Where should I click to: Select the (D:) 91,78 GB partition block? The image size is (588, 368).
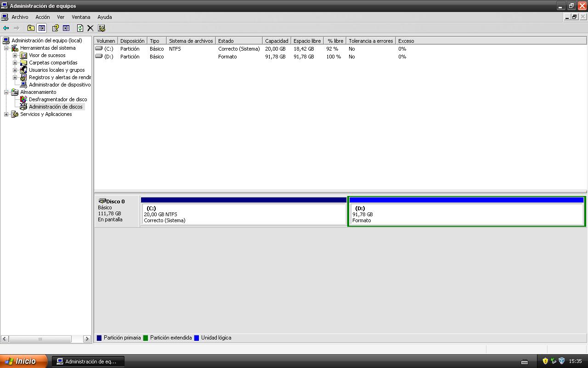coord(466,214)
